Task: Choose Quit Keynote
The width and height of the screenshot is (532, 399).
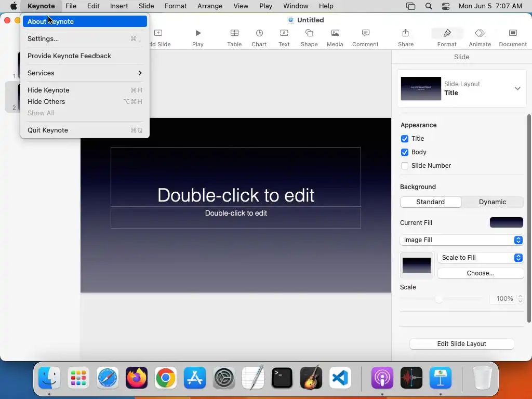Action: [85, 130]
